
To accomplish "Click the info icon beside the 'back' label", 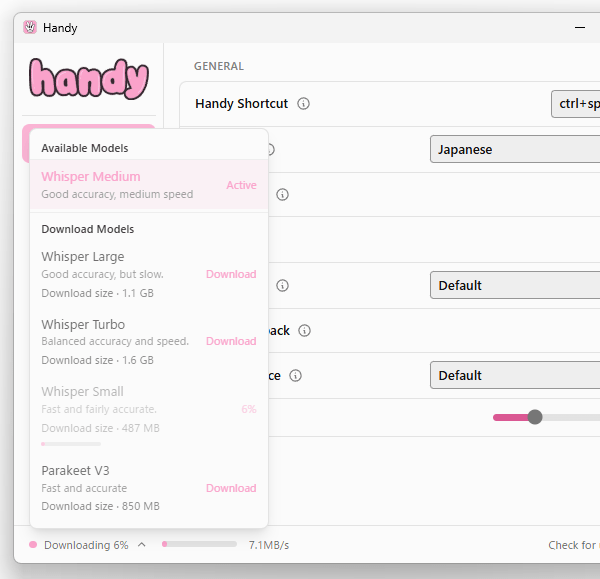I will pyautogui.click(x=305, y=331).
